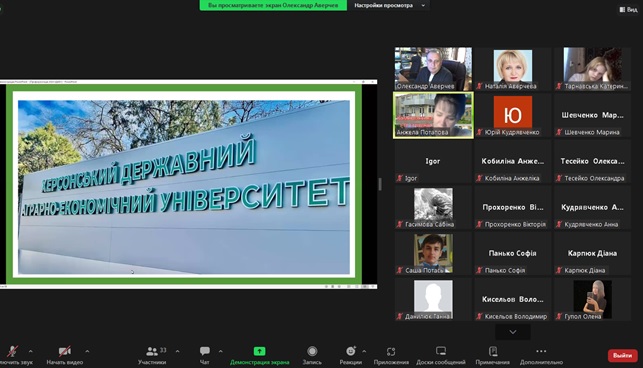Open Reactions smiley icon
The width and height of the screenshot is (643, 368).
351,351
